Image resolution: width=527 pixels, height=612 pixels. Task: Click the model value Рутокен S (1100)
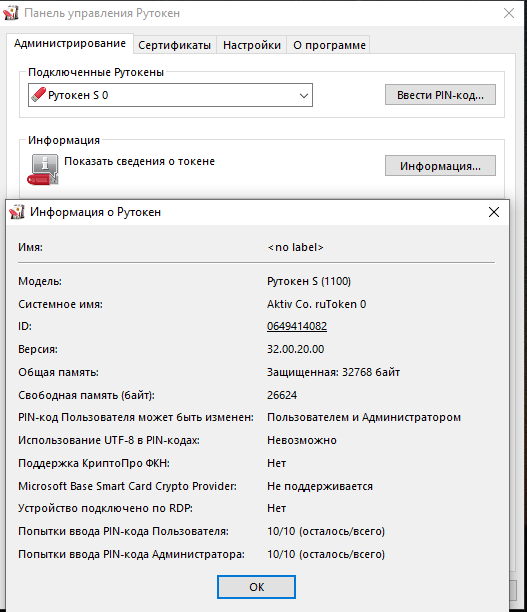pos(309,281)
